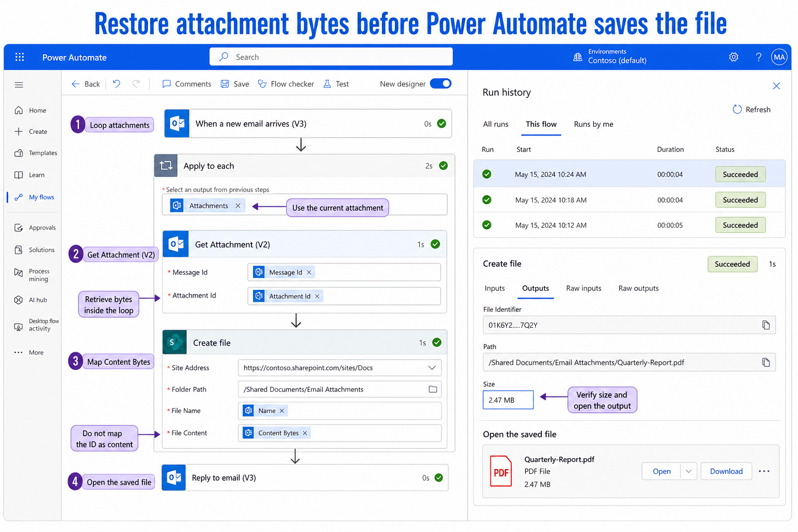
Task: Remove the Name token
Action: (x=282, y=411)
